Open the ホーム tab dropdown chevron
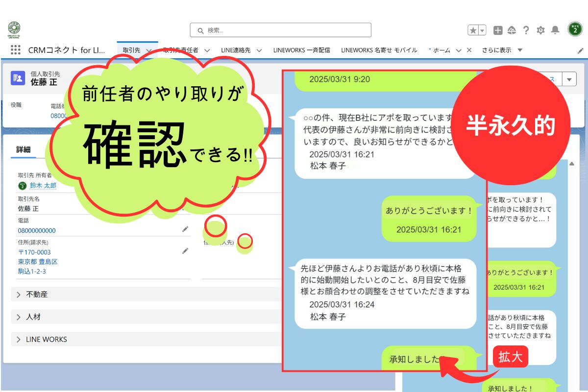This screenshot has width=588, height=392. 459,50
